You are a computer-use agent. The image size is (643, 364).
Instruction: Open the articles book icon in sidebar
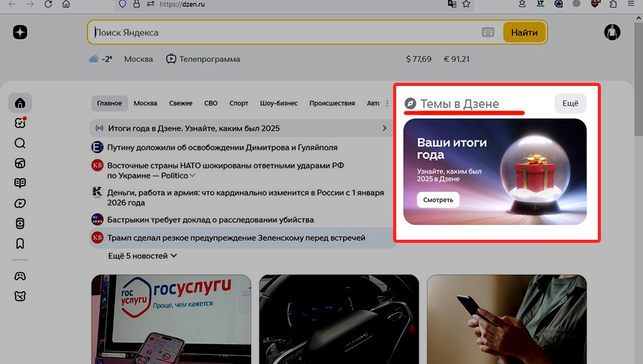19,183
